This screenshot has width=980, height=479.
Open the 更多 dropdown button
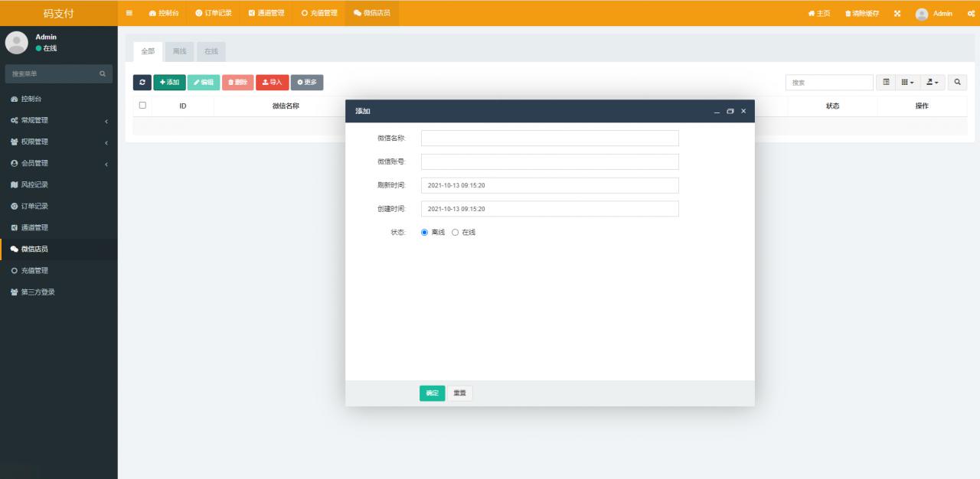(x=307, y=82)
